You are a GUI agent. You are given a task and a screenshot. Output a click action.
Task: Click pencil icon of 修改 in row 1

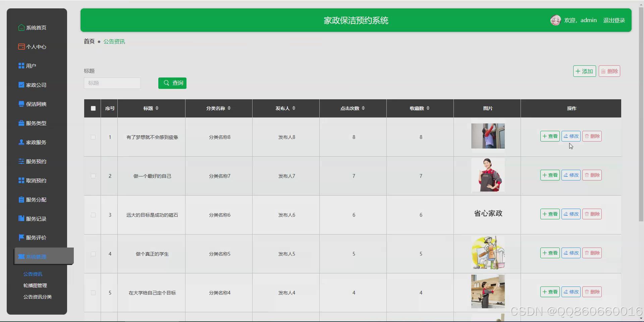click(x=566, y=136)
